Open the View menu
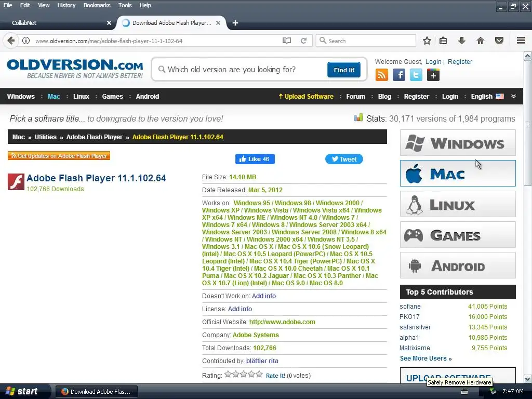Screen dimensions: 532x399 pos(44,5)
